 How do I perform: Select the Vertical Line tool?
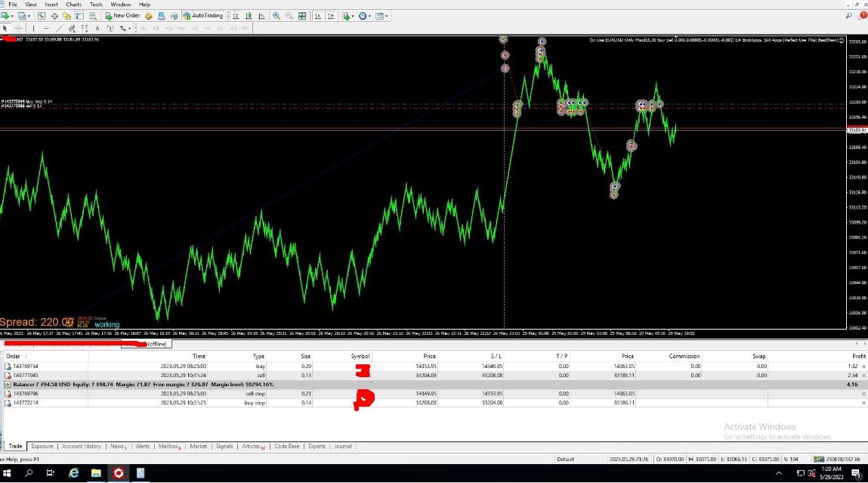click(33, 28)
